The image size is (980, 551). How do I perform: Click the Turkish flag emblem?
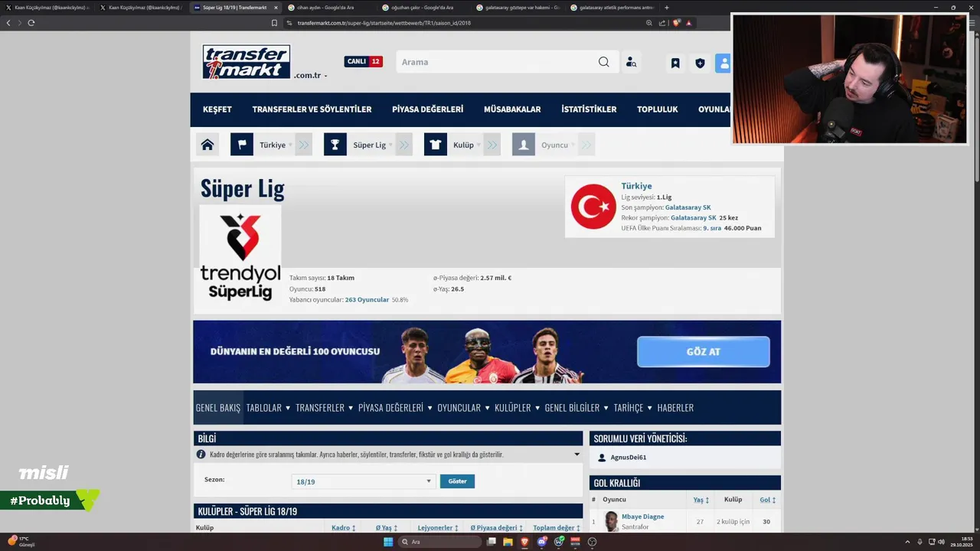(593, 207)
